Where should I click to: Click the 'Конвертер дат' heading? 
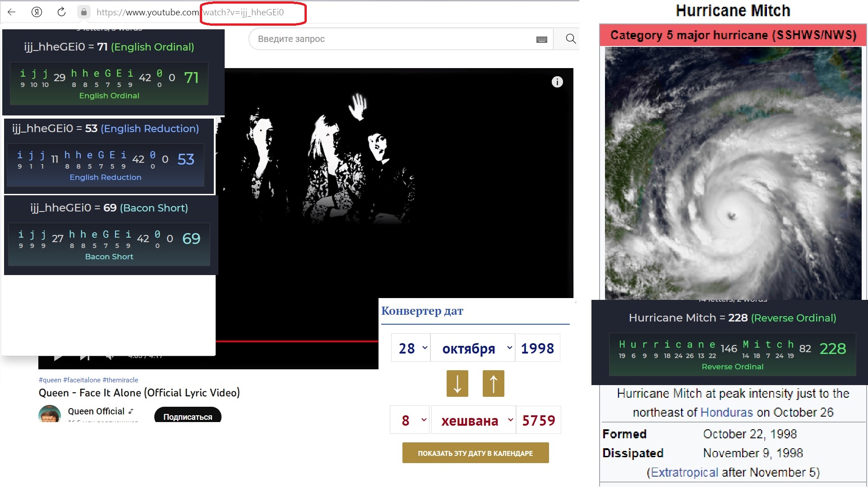pyautogui.click(x=422, y=311)
